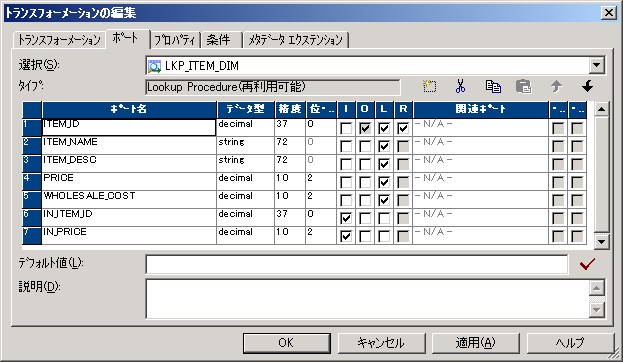This screenshot has height=362, width=623.
Task: Click the new port icon
Action: coord(430,86)
